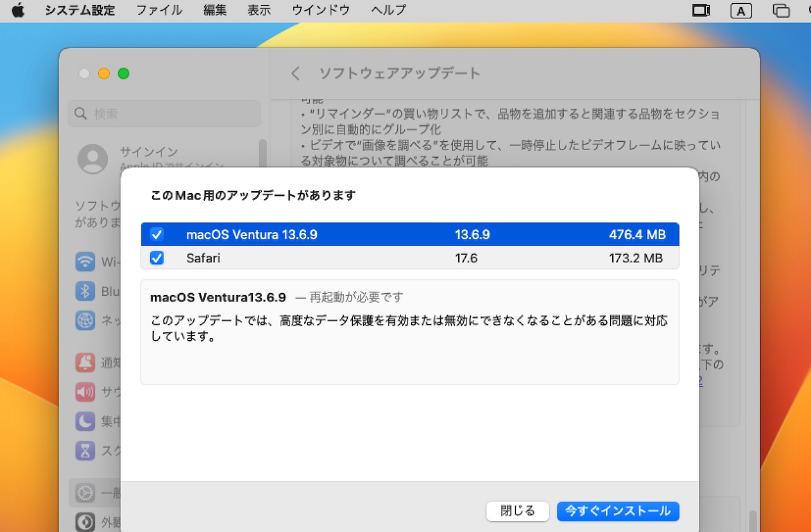Click the overlapping windows icon in menu bar
Image resolution: width=811 pixels, height=532 pixels.
pyautogui.click(x=781, y=10)
